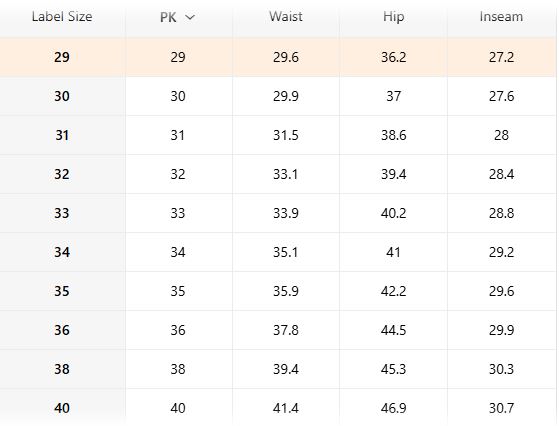Click hip value 44.5 cell
Image resolution: width=559 pixels, height=426 pixels.
(394, 330)
